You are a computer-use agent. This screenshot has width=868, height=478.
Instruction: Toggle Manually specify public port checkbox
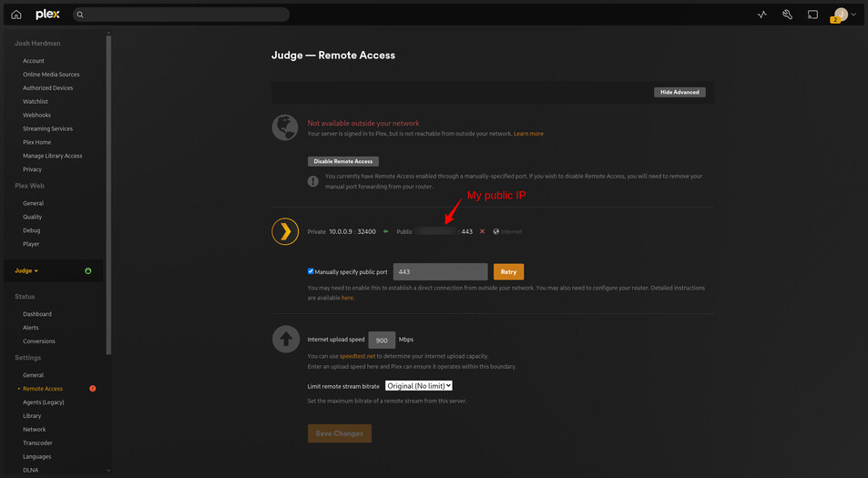pos(311,271)
